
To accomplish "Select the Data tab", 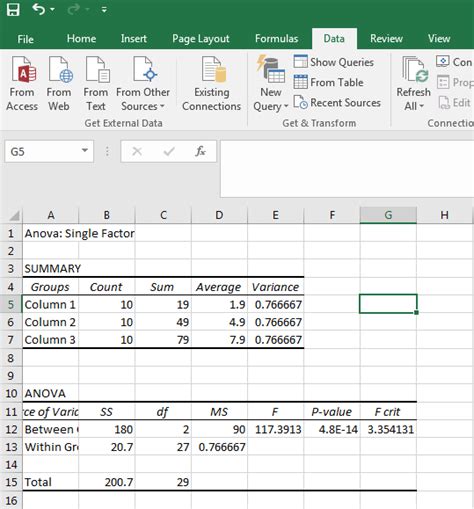I will [x=334, y=39].
